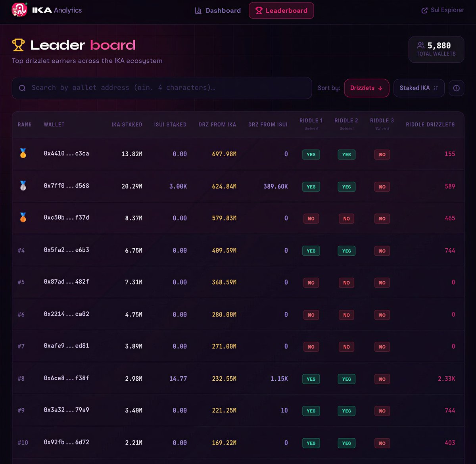Image resolution: width=476 pixels, height=464 pixels.
Task: Click the 697.98M DRZ from IKA value
Action: click(x=224, y=154)
